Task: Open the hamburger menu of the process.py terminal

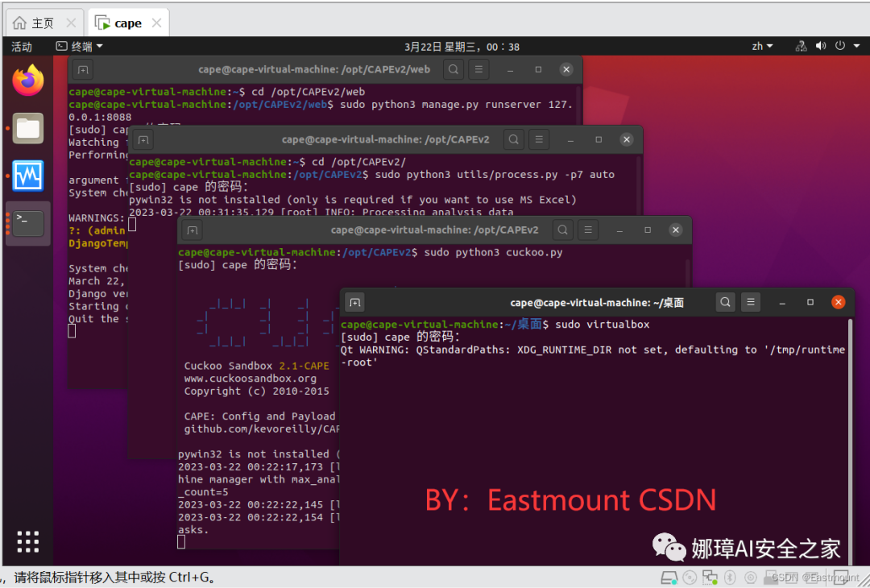Action: (x=539, y=140)
